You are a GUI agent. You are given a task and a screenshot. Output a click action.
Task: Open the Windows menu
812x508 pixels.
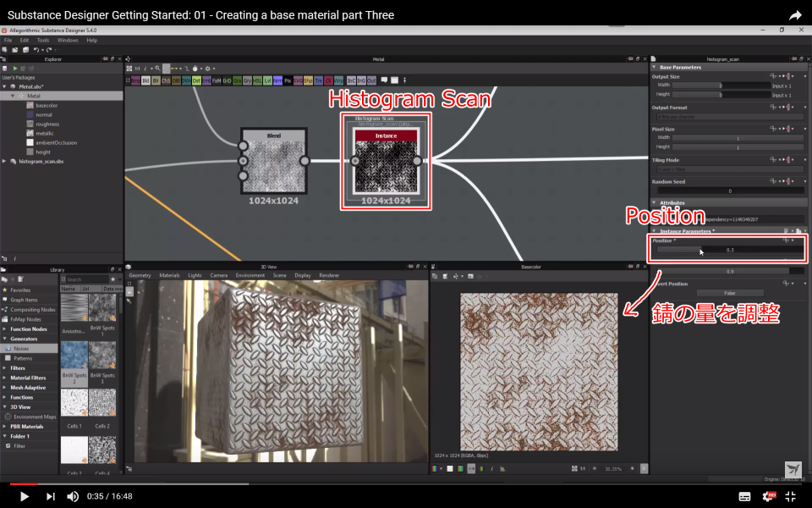(68, 40)
